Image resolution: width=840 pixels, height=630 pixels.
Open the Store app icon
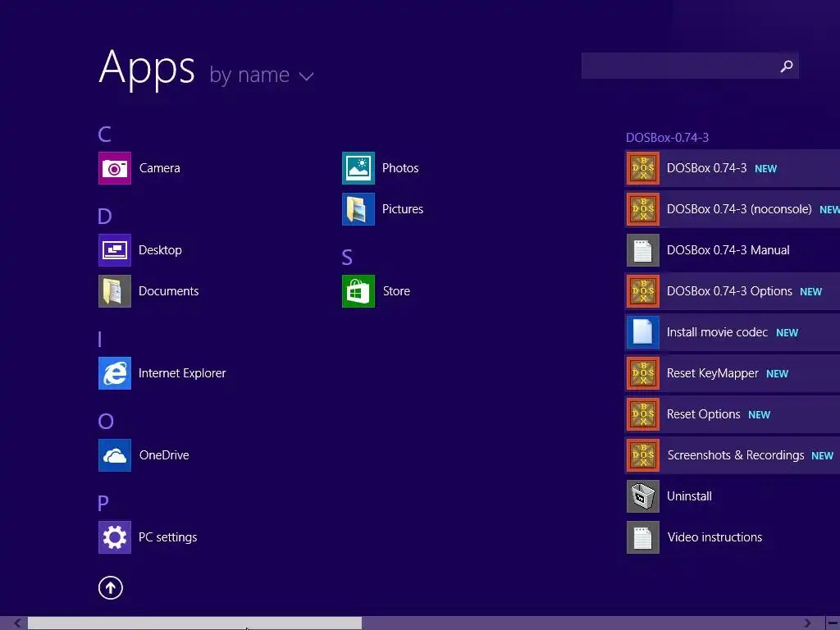coord(358,291)
